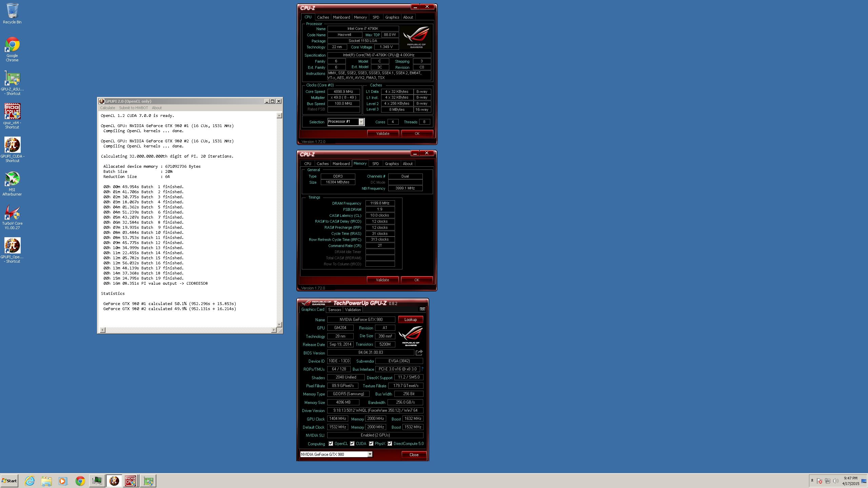Click GPU-Z screenshot camera icon

click(x=422, y=309)
